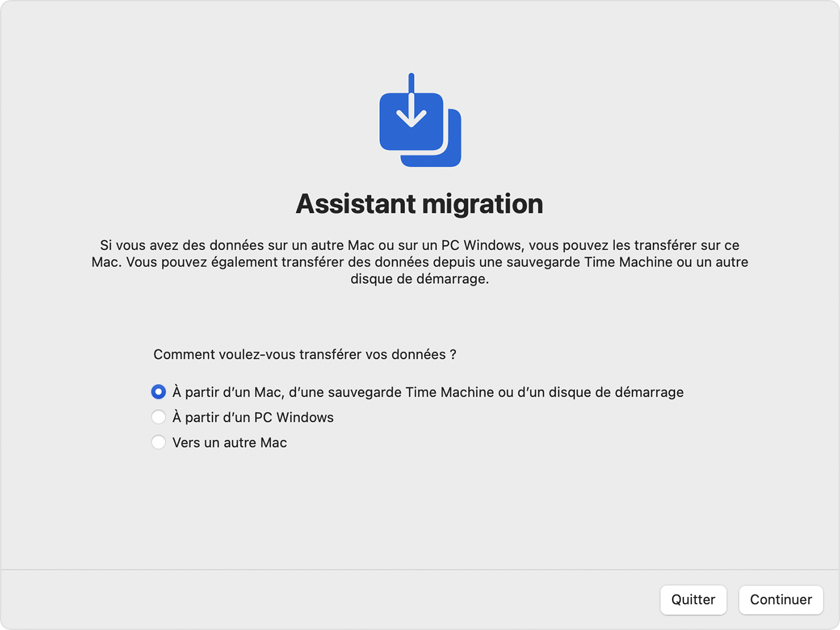Select the Mac, Time Machine or startup disk radio button
840x630 pixels.
pyautogui.click(x=158, y=392)
